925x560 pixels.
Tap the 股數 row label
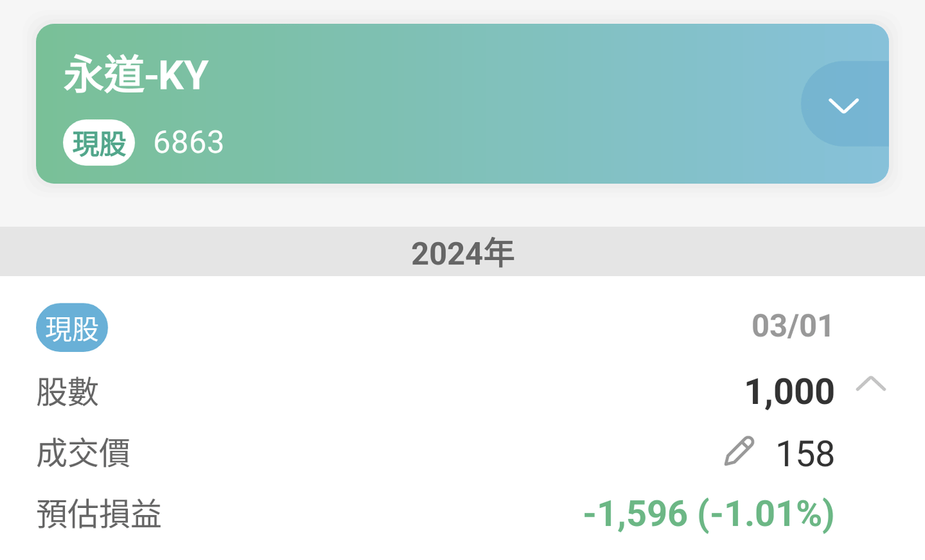pos(68,391)
